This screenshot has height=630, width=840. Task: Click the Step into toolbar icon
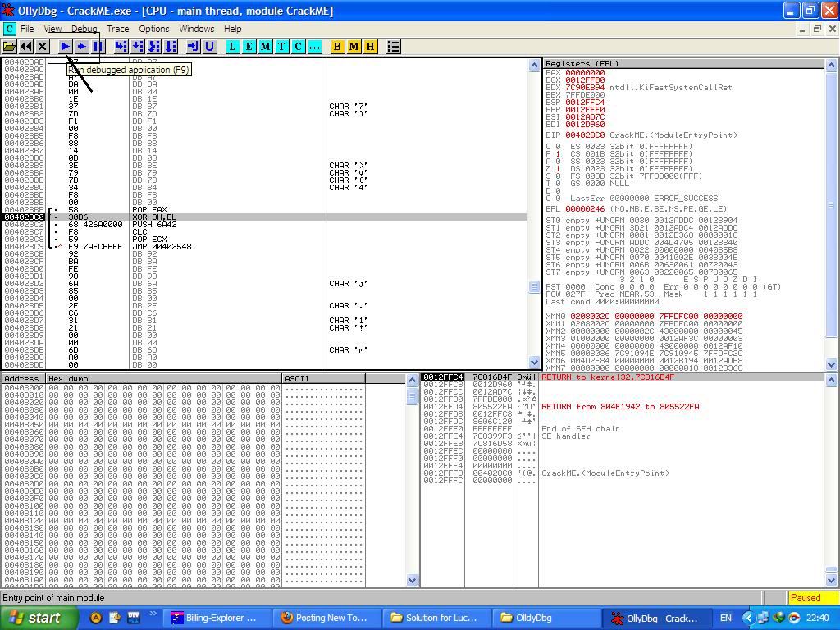click(121, 47)
